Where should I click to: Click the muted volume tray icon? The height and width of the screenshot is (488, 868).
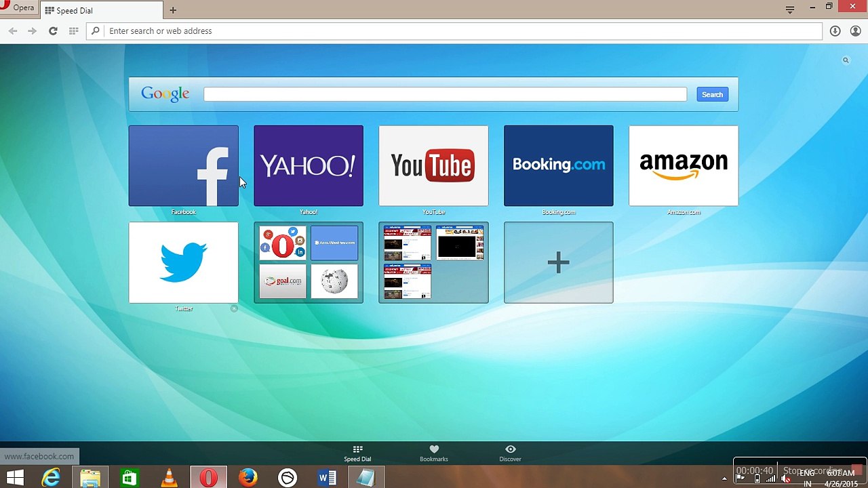pyautogui.click(x=786, y=479)
